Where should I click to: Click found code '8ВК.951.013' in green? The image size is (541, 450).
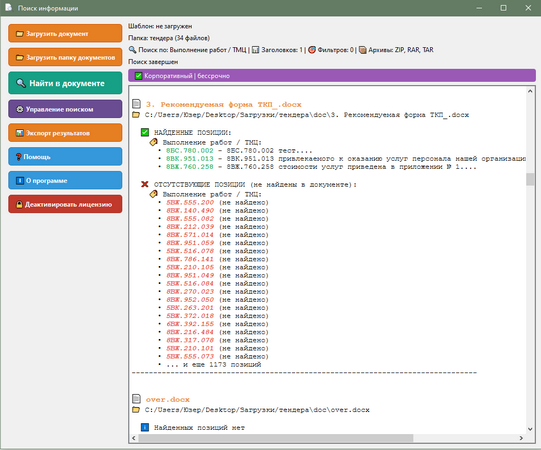(190, 158)
